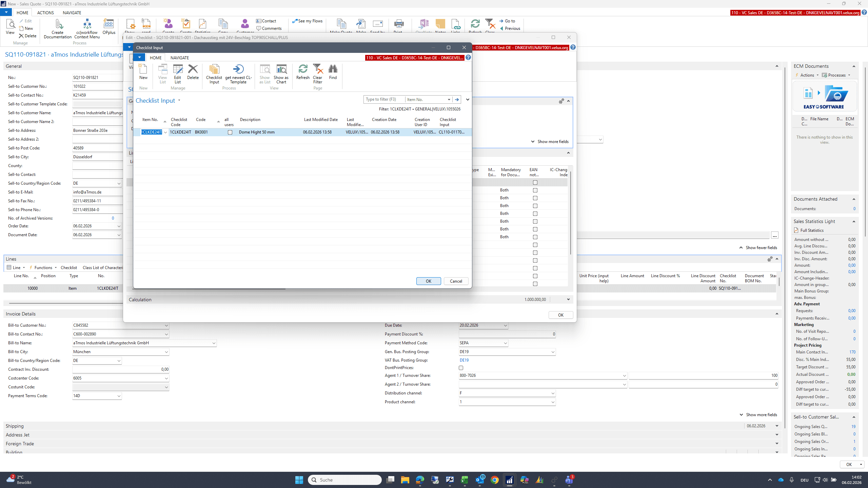Toggle EAN checkbox in last Both row
Screen dimensions: 868x488
click(x=535, y=237)
